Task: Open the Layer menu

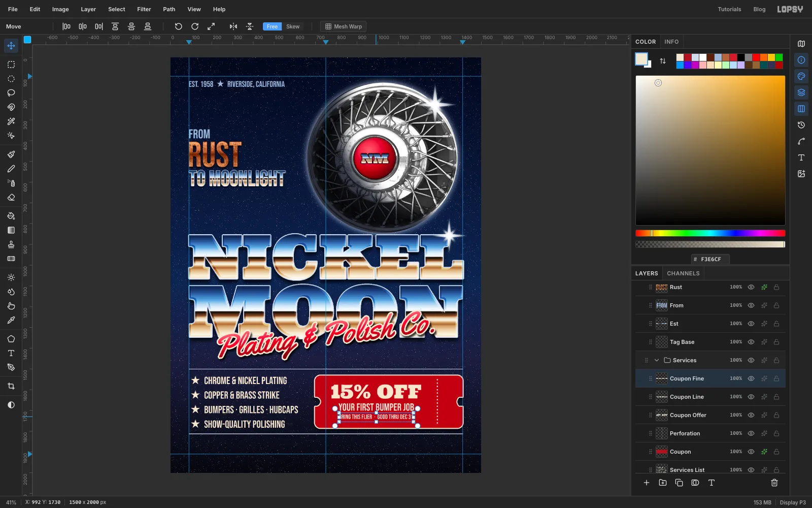Action: pyautogui.click(x=88, y=9)
